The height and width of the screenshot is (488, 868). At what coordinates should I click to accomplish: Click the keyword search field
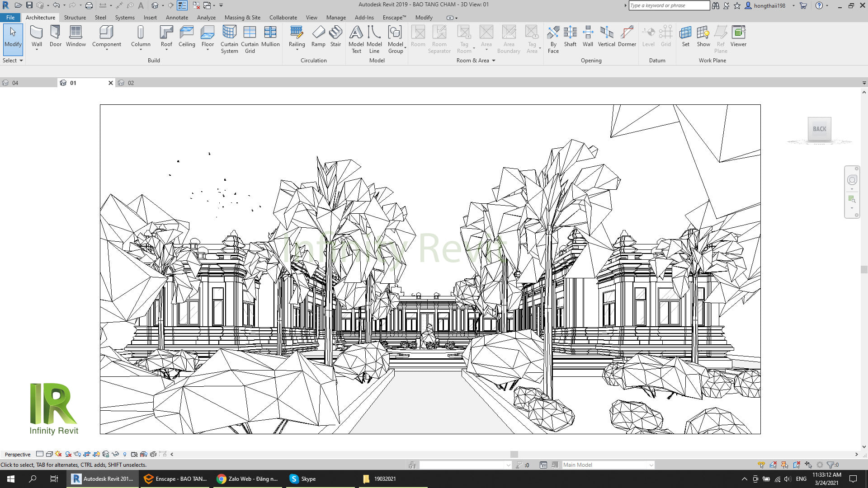click(x=668, y=5)
